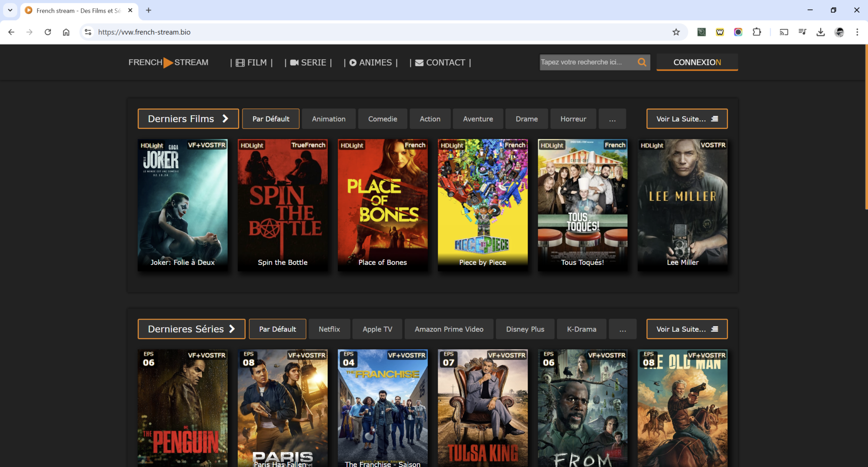The width and height of the screenshot is (868, 467).
Task: Click Voir La Suite for films
Action: click(687, 119)
